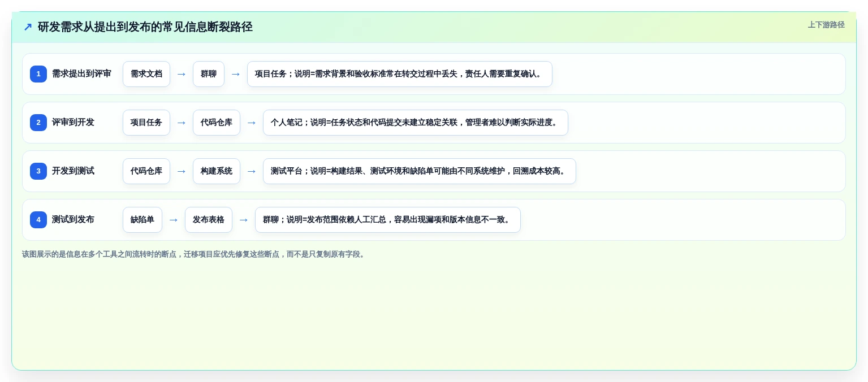Click the arrow icon beside the title

[28, 27]
